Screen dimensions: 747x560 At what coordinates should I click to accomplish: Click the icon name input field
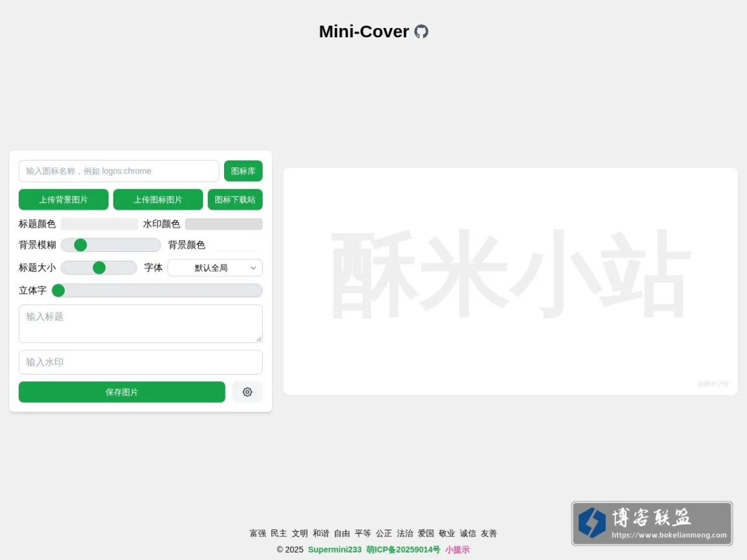119,171
